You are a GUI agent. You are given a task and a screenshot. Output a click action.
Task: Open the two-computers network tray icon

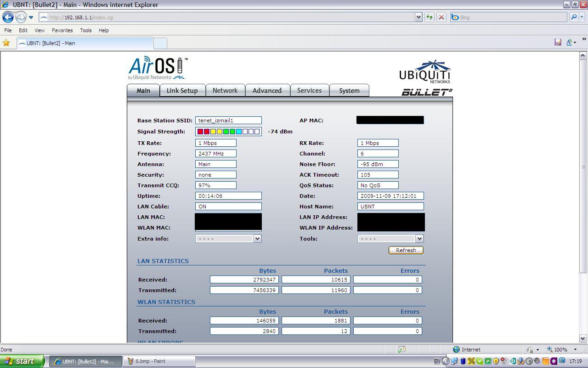[x=454, y=361]
